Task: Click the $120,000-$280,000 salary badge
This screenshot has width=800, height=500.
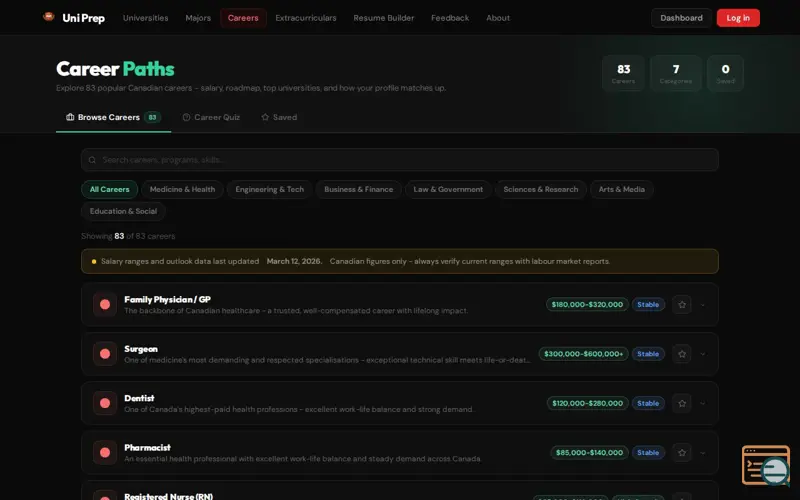Action: coord(587,403)
